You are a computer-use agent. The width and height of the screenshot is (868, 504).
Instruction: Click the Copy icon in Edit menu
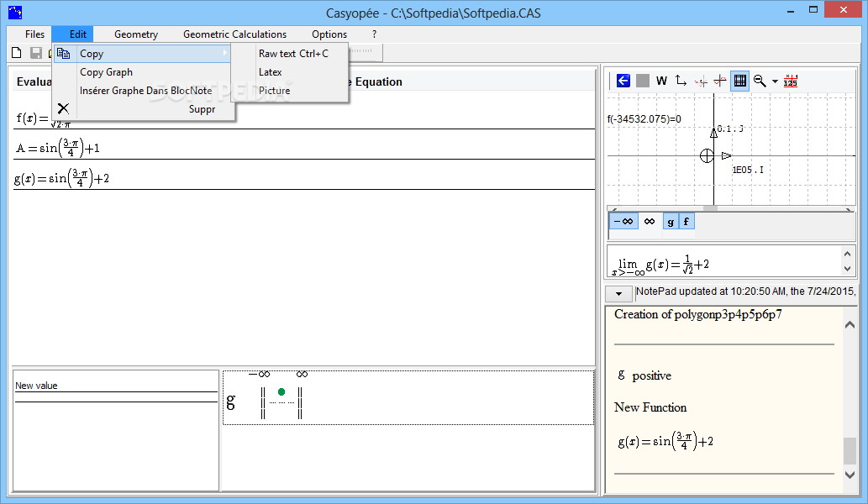[x=64, y=54]
